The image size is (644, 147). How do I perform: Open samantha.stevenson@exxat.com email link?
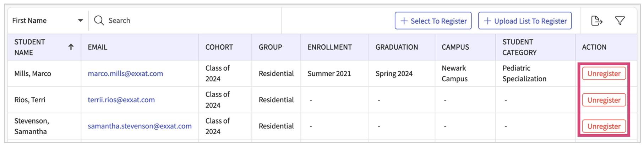pyautogui.click(x=140, y=126)
